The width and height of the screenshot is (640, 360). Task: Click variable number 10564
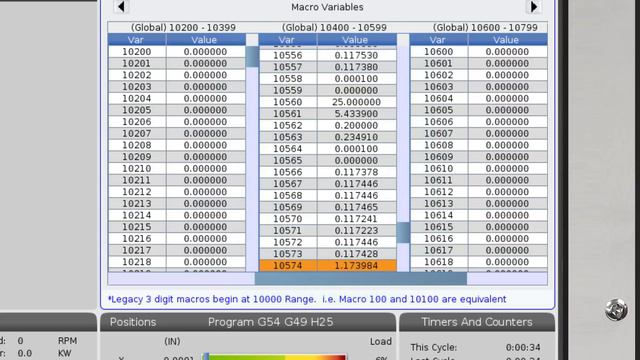click(288, 149)
